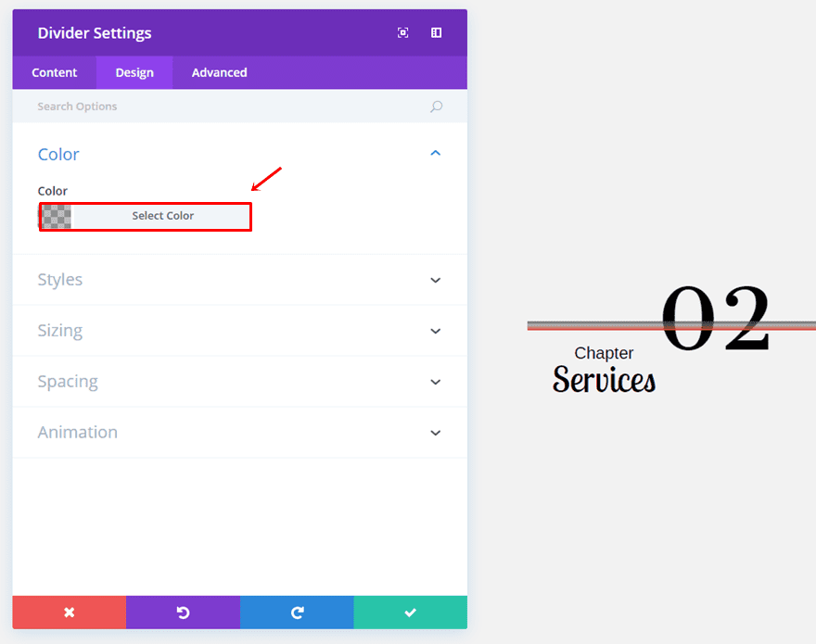
Task: Focus the Search Options field
Action: coord(223,107)
